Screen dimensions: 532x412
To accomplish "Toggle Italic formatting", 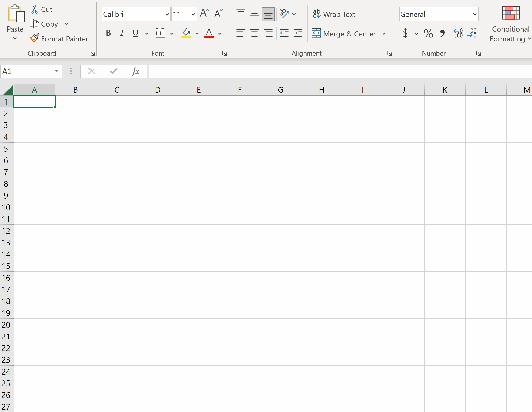I will 122,33.
